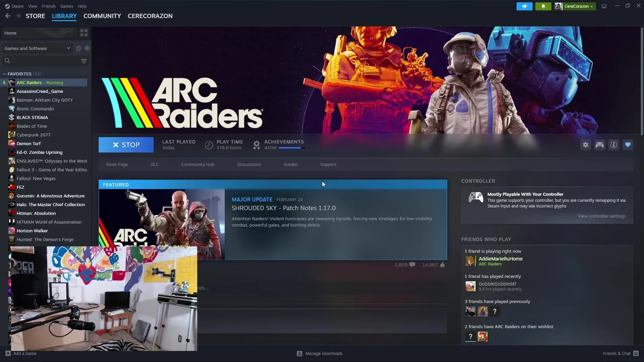This screenshot has height=362, width=644.
Task: Click ready-to-play filter icon in sidebar
Action: pos(87,48)
